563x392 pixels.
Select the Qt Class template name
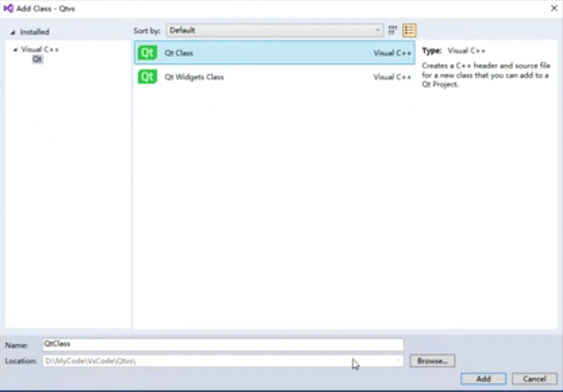click(x=179, y=53)
